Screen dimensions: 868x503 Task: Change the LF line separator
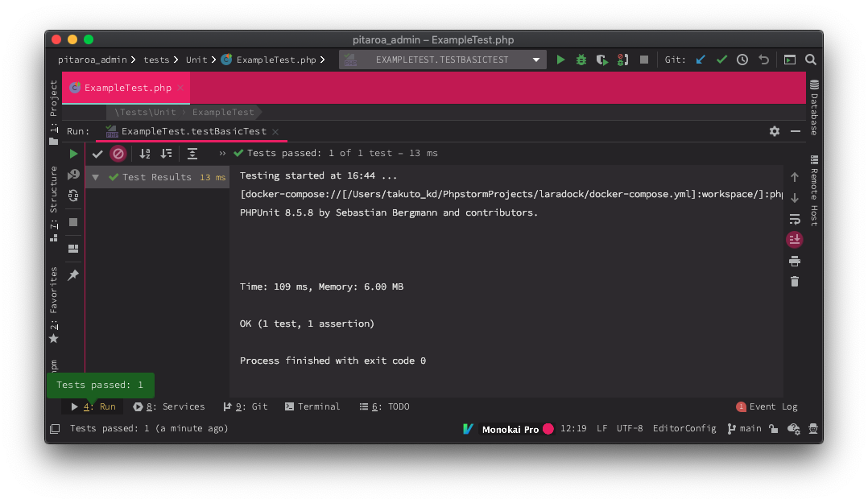[601, 429]
